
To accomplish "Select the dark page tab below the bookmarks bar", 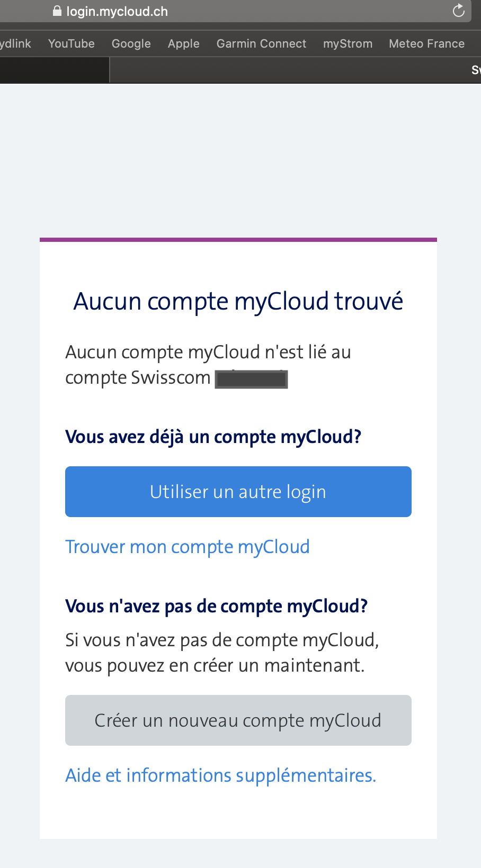I will pos(55,69).
